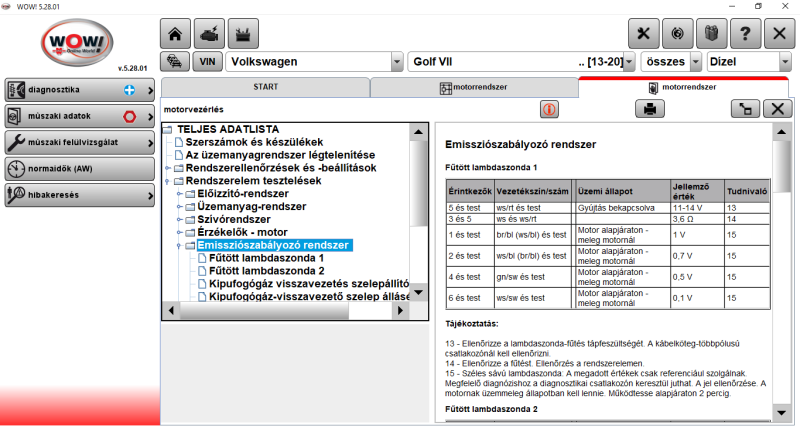Select the active motorrendszer tab with red bar
The height and width of the screenshot is (426, 800).
click(683, 87)
